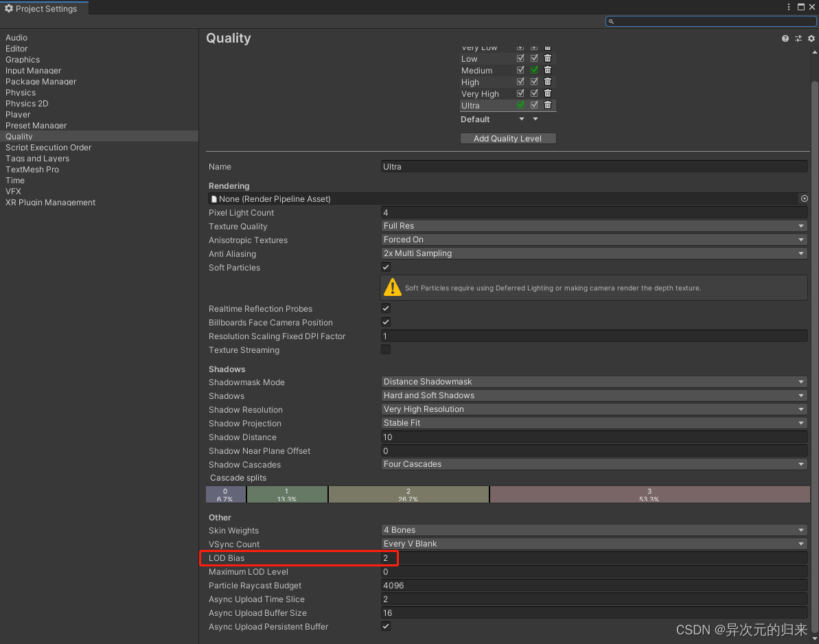Toggle the green checkbox in Ultra row

coord(520,105)
